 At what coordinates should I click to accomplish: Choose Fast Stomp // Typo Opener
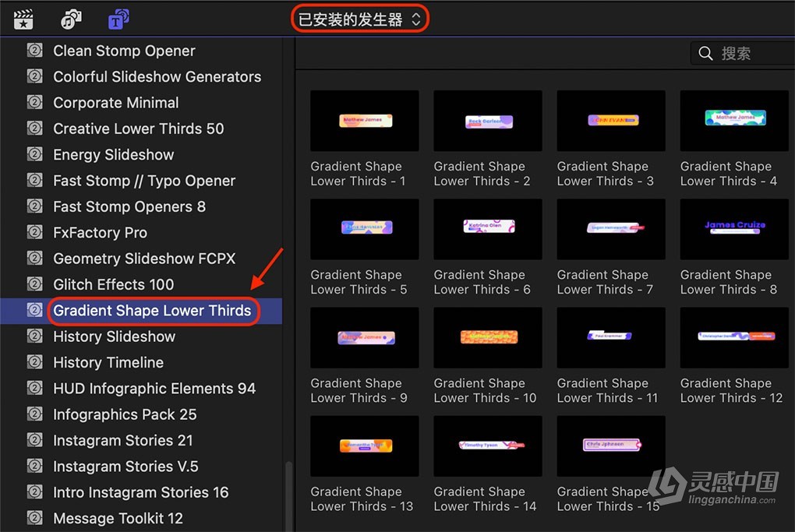[144, 181]
